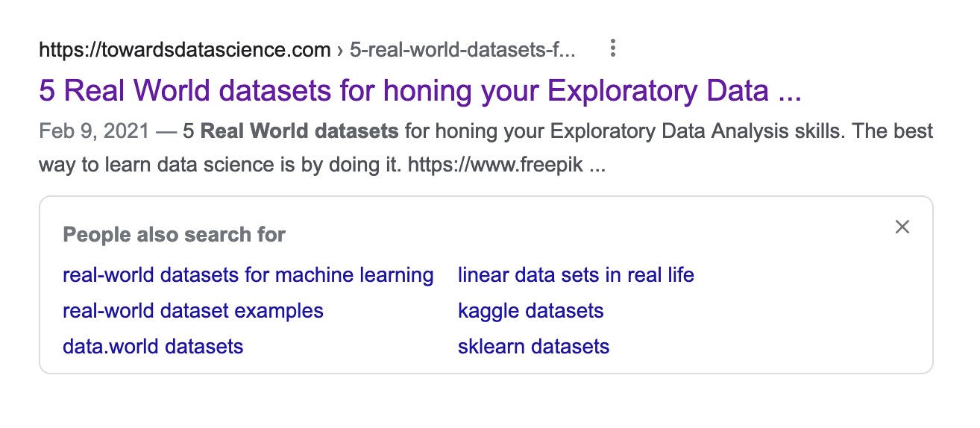Click the trailing ellipsis of the result title
Viewport: 980px width, 428px height.
(789, 92)
